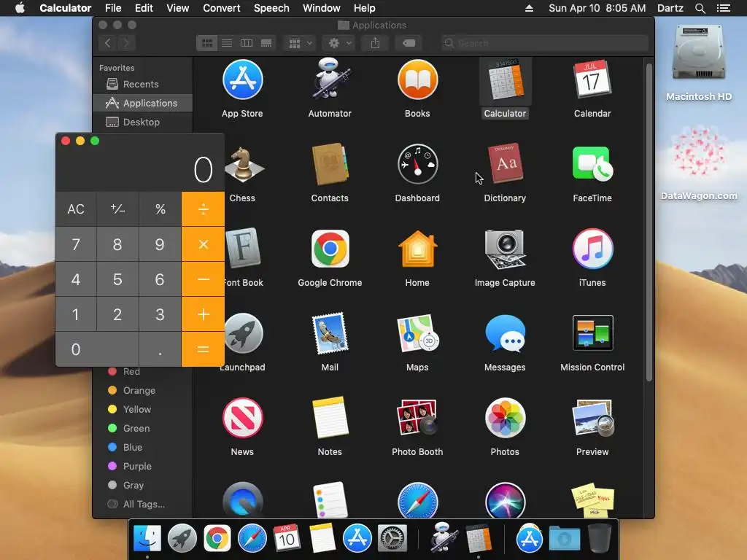Switch Finder to icon view

tap(206, 43)
